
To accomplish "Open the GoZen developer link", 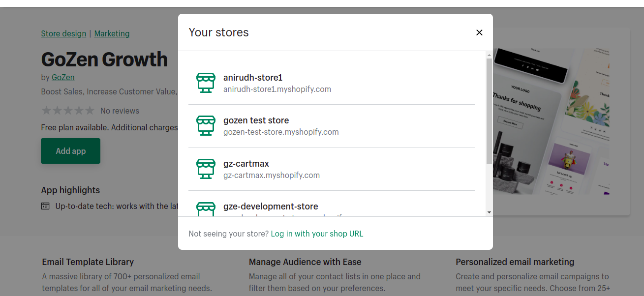I will click(63, 77).
